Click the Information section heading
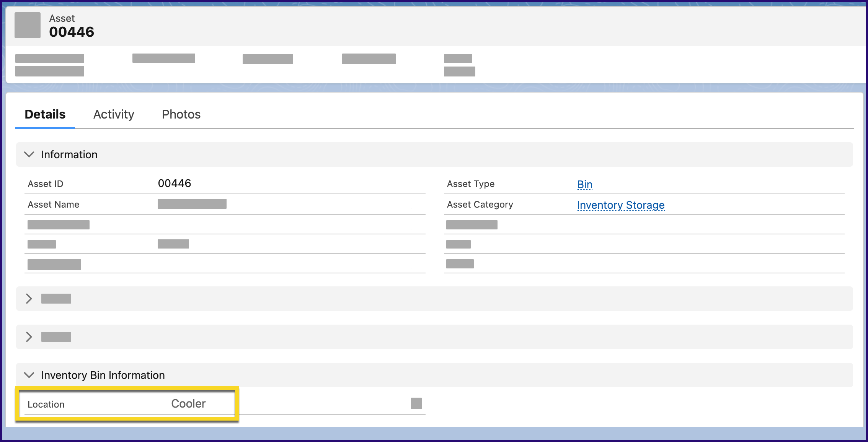The image size is (868, 442). (69, 154)
